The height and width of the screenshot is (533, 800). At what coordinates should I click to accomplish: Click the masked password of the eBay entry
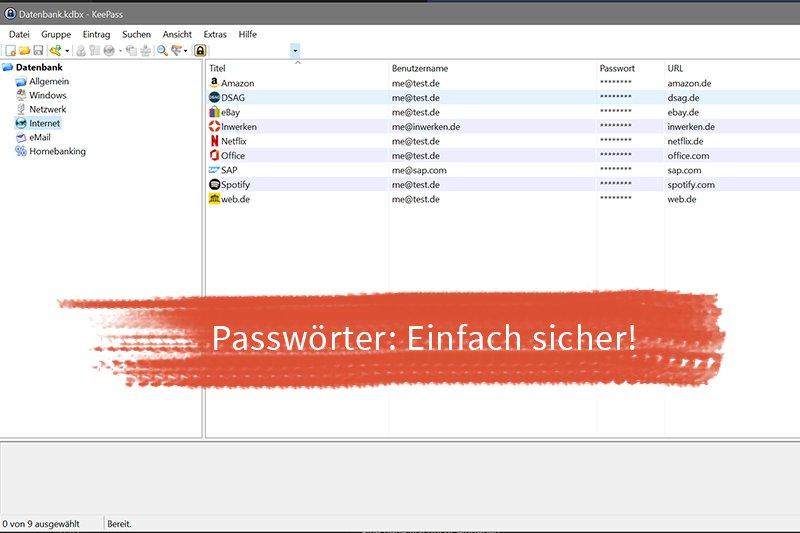click(x=616, y=112)
